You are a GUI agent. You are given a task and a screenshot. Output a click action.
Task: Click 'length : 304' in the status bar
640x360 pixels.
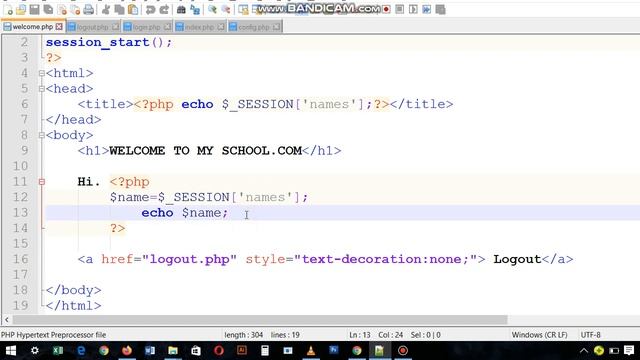click(x=243, y=335)
